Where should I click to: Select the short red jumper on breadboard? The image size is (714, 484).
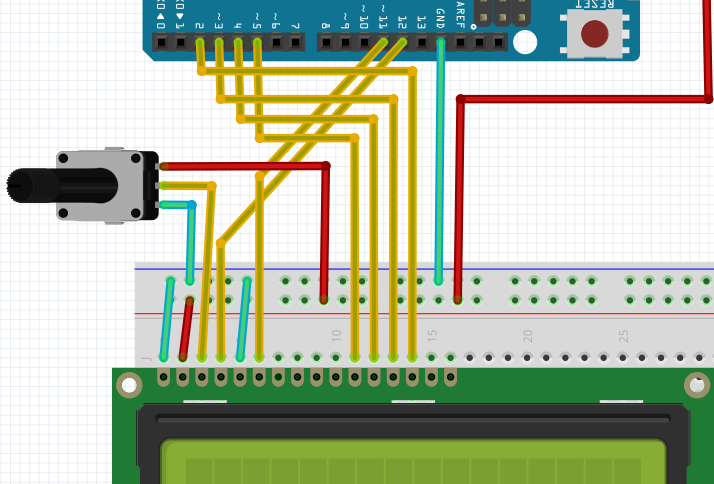(186, 327)
